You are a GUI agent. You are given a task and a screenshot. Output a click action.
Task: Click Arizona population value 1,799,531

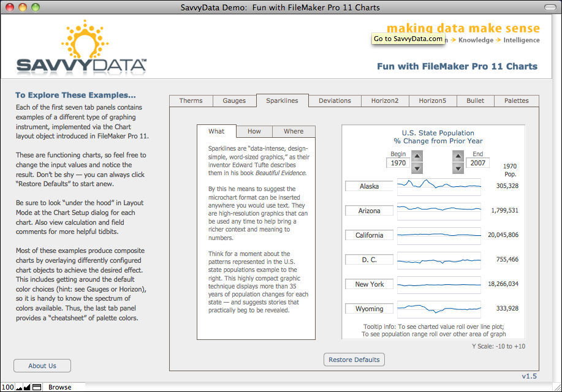[x=504, y=210]
